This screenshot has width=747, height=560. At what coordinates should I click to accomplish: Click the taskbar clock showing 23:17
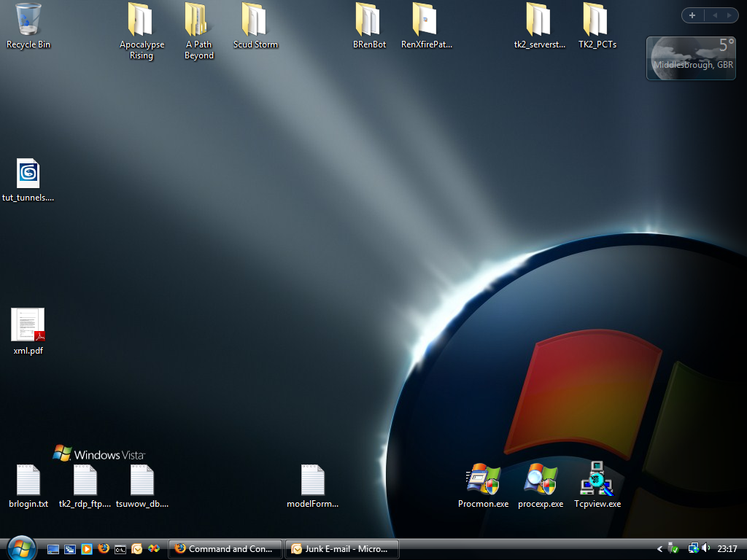click(727, 549)
